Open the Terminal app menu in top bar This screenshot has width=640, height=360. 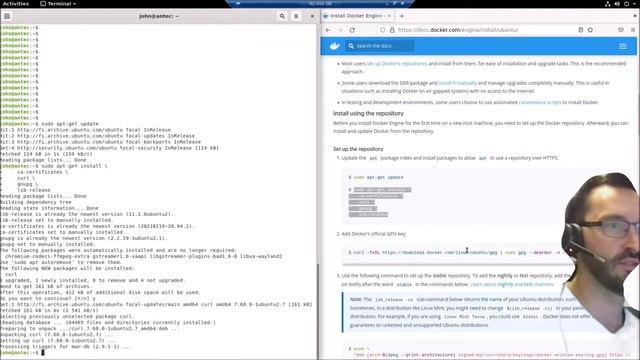[58, 4]
